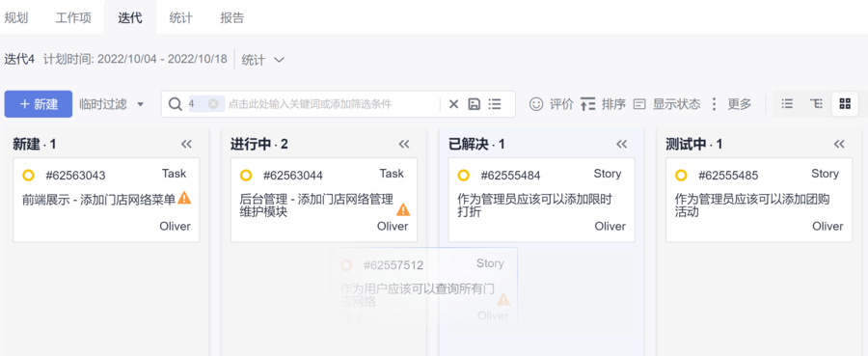Click the 新建 create button

[39, 104]
